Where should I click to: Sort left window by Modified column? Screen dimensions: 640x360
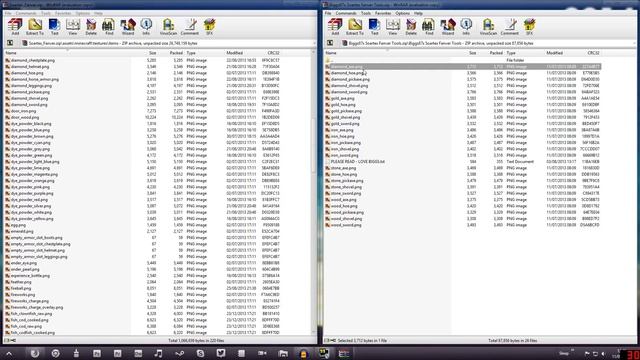click(x=235, y=53)
